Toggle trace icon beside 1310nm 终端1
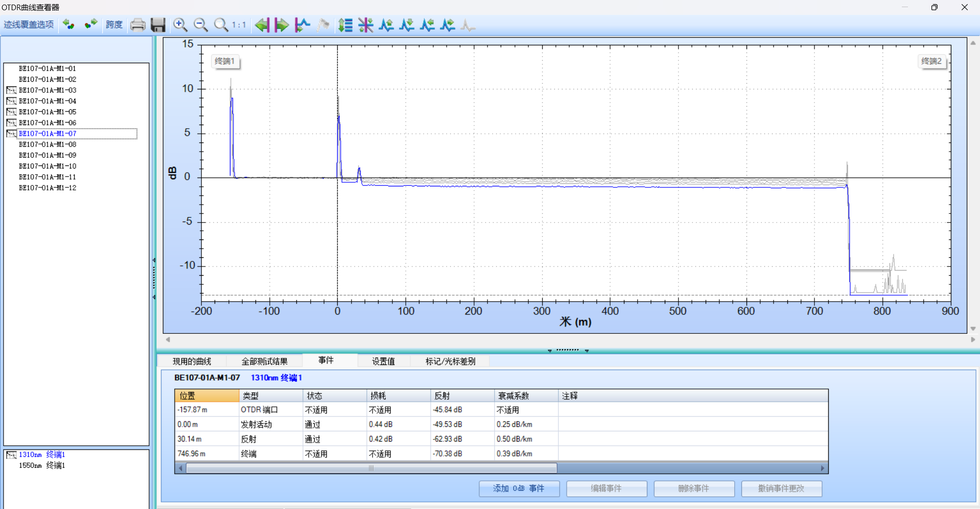Screen dimensions: 980x509 [11, 455]
